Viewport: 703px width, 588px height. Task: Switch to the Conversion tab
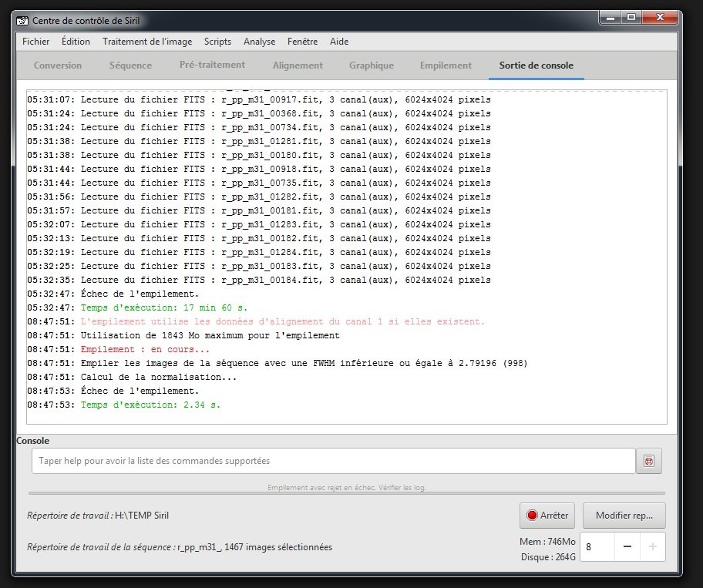click(x=58, y=66)
